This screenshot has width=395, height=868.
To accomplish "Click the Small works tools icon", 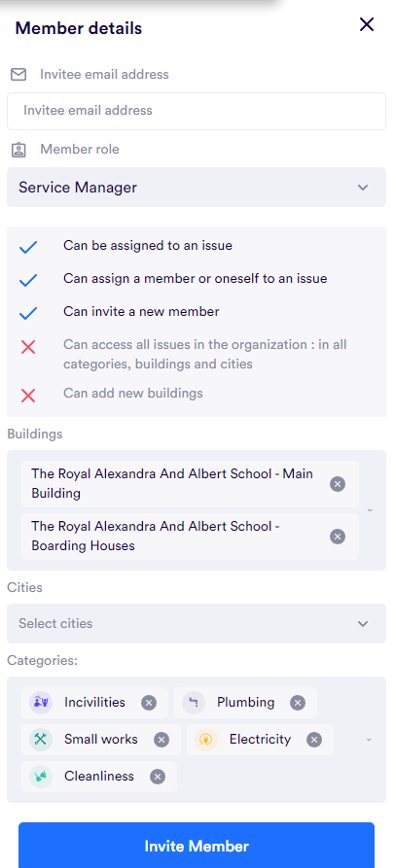I will point(41,740).
